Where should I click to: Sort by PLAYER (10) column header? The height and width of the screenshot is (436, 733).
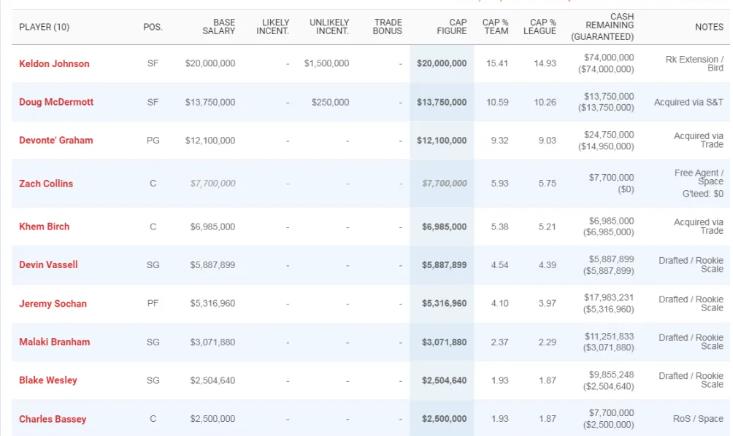44,27
